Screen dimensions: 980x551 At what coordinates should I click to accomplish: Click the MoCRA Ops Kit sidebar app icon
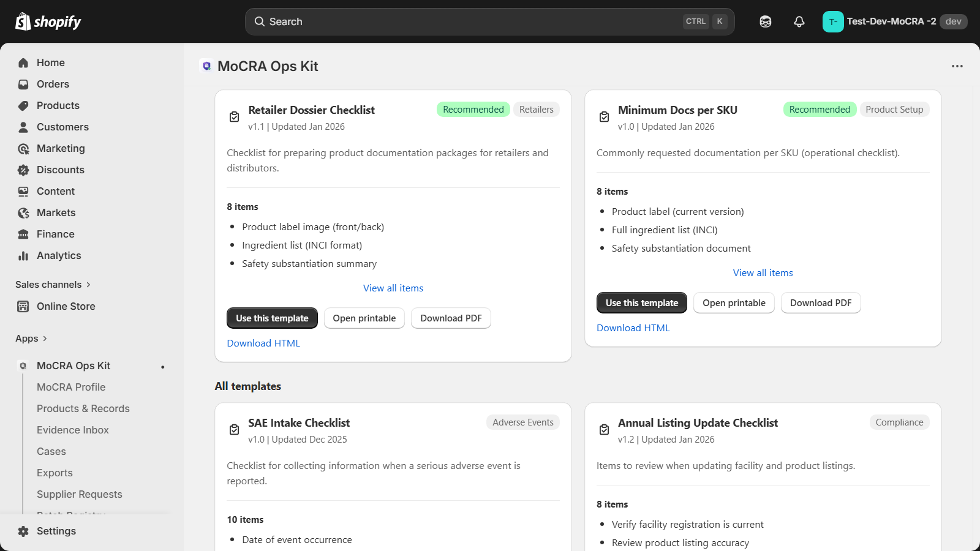[23, 365]
